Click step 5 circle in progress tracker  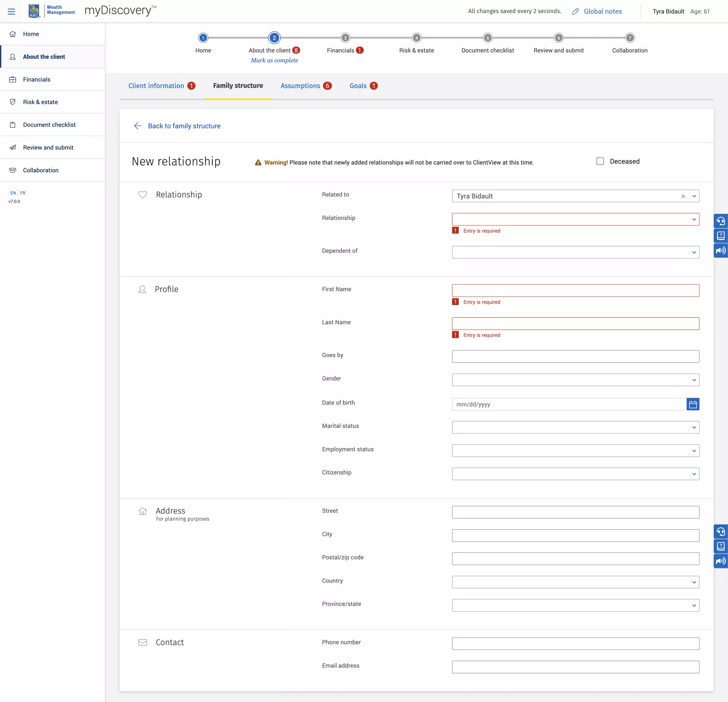pyautogui.click(x=488, y=38)
